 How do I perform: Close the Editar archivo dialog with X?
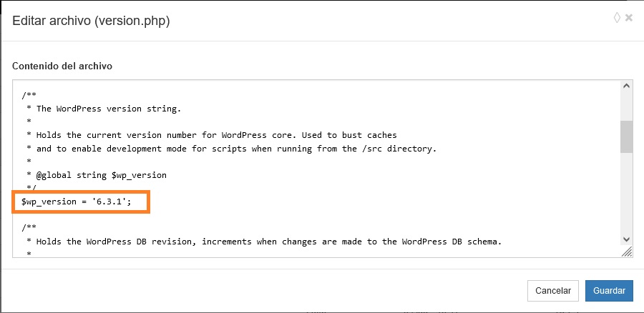pyautogui.click(x=629, y=18)
